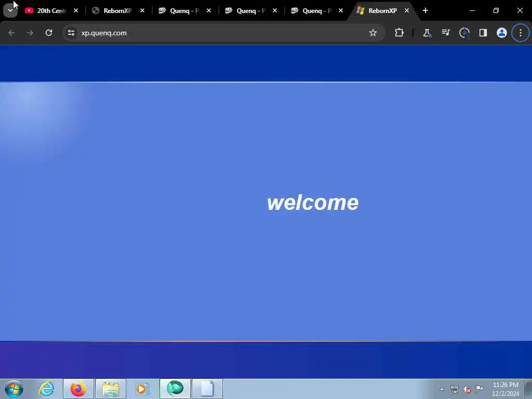Close the first RebornXP tab
This screenshot has height=399, width=532.
[x=142, y=11]
